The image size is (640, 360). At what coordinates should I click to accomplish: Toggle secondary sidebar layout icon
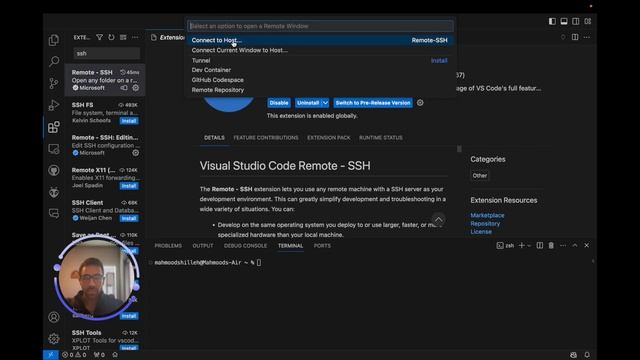pos(576,21)
